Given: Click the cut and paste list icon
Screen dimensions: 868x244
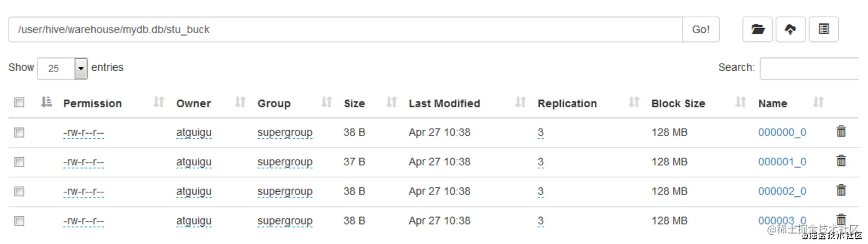Looking at the screenshot, I should (824, 29).
